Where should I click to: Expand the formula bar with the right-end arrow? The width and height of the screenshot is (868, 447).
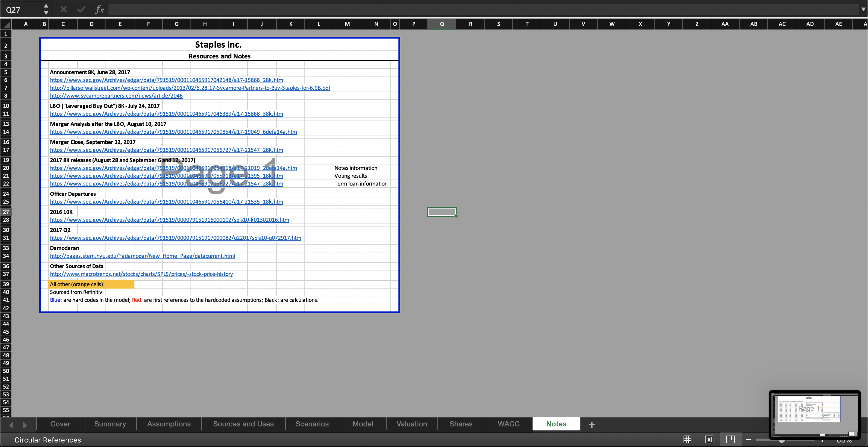point(863,9)
